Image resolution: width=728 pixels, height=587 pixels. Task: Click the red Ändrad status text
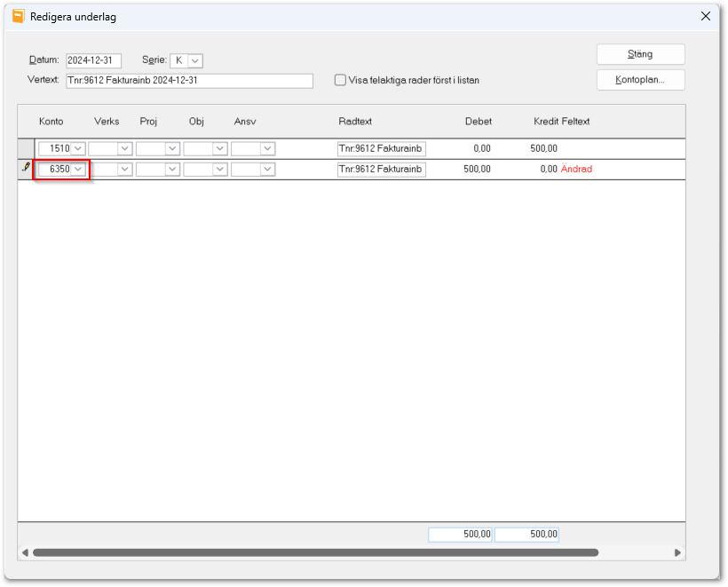click(x=576, y=169)
